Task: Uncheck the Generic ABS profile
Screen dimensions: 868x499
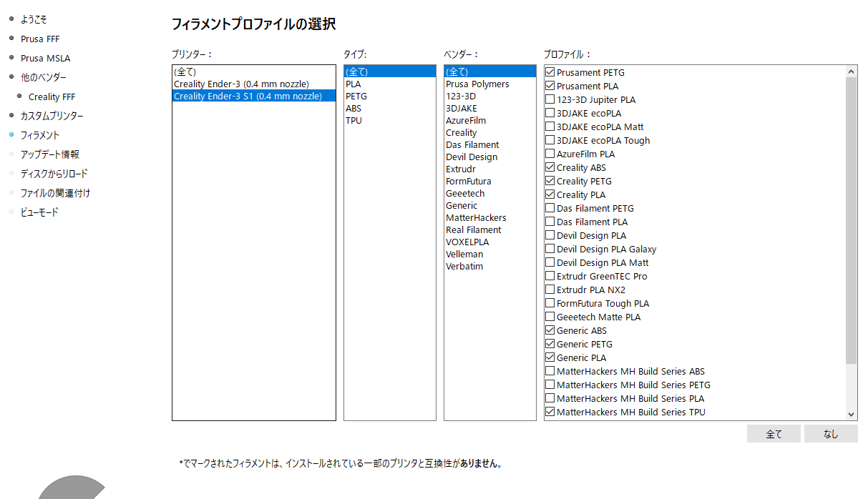Action: click(550, 330)
